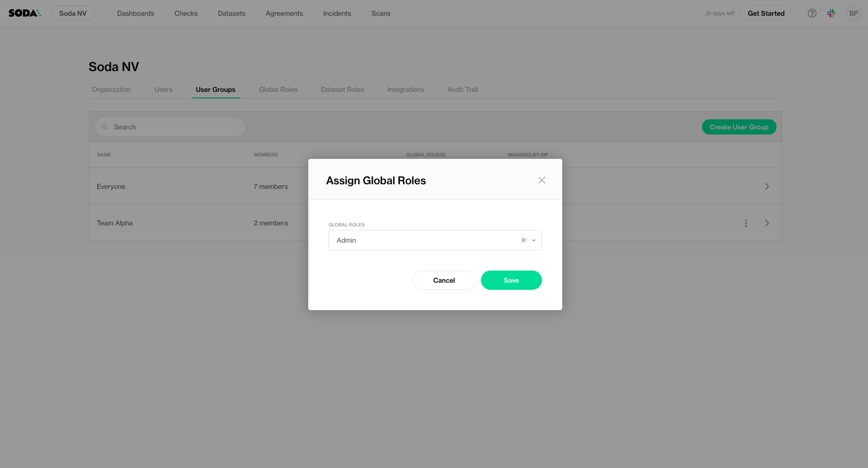
Task: Switch to the Audit Trail tab
Action: (462, 90)
